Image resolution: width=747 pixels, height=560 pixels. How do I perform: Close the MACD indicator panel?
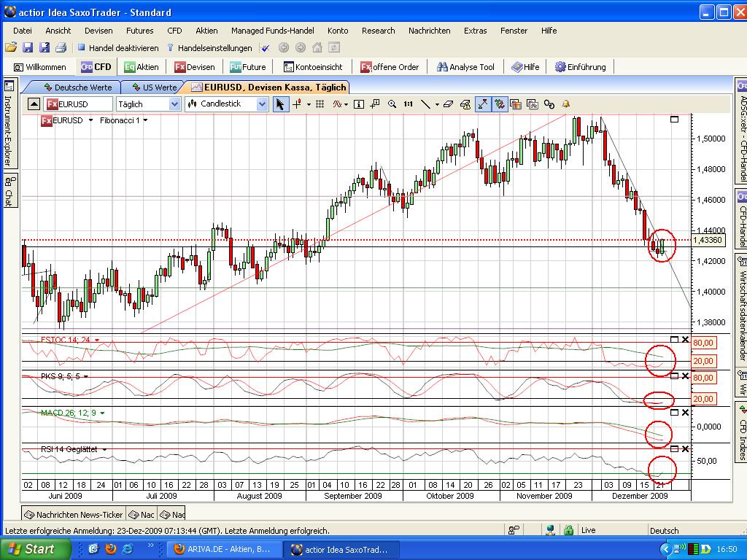click(x=685, y=413)
